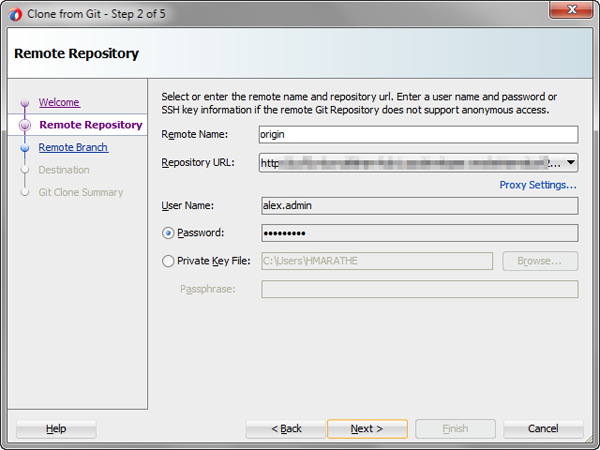Go to the Remote Branch step
600x450 pixels.
tap(73, 148)
